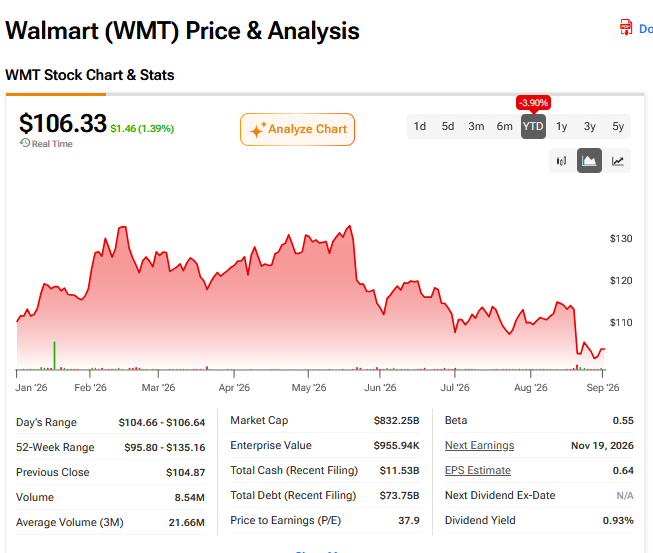Switch chart to 5y range
653x553 pixels.
pos(618,126)
